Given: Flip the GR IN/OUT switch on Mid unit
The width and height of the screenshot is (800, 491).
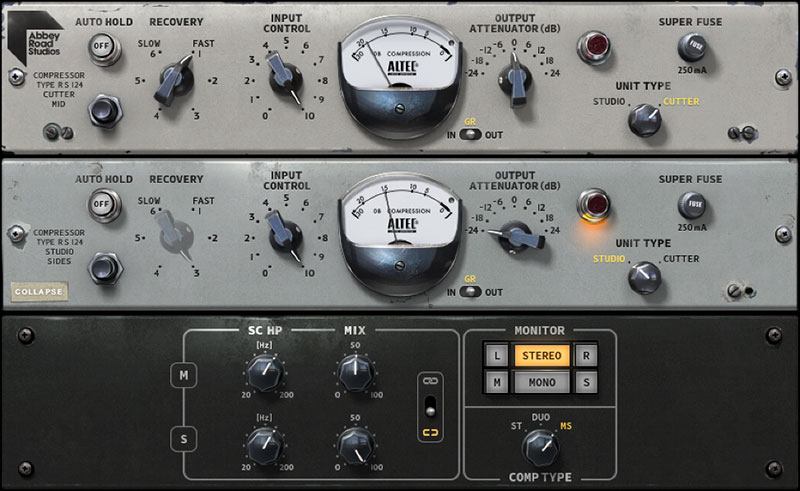Looking at the screenshot, I should [x=470, y=135].
